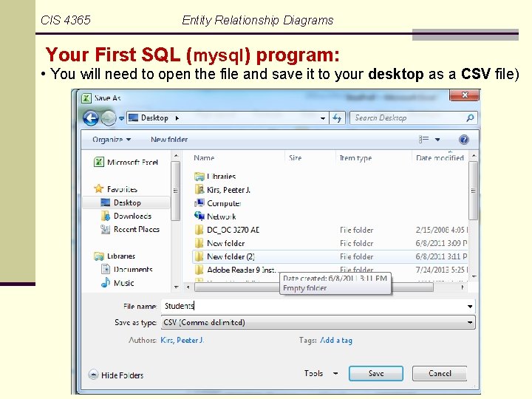The image size is (532, 399).
Task: Click the file list scroll up arrow
Action: [474, 156]
